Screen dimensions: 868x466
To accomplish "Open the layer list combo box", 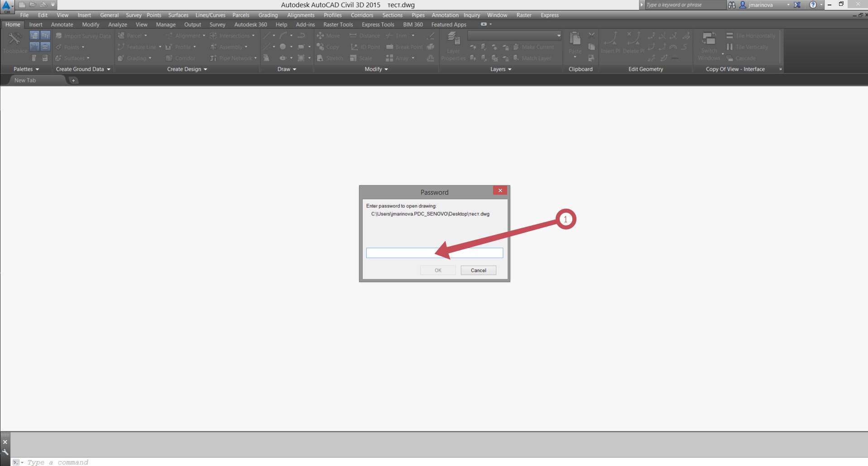I will click(x=514, y=35).
